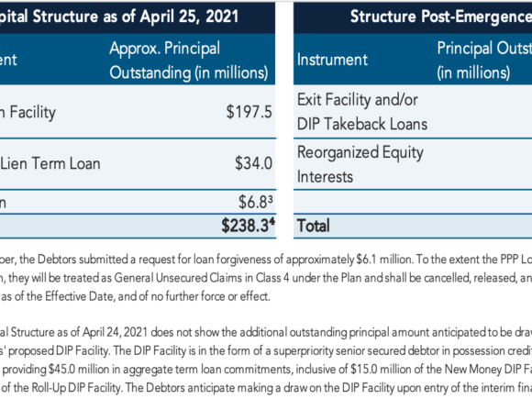Viewport: 532px width, 399px height.
Task: Select the Total row in right table
Action: 413,226
